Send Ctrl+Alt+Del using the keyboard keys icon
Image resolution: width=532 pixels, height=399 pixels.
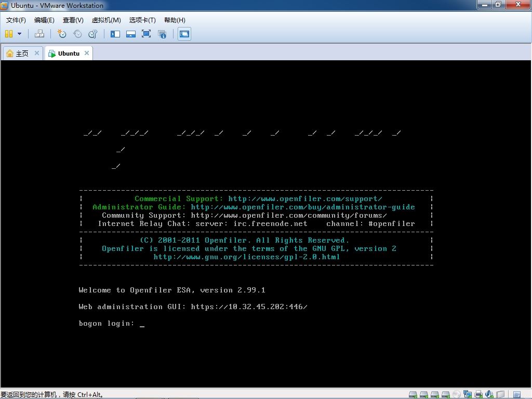[x=39, y=34]
